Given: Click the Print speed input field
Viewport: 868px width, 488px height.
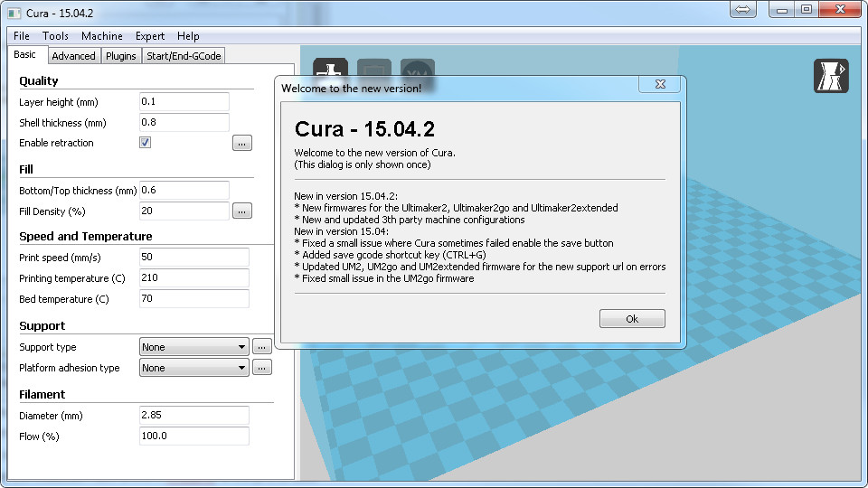Looking at the screenshot, I should click(x=194, y=258).
